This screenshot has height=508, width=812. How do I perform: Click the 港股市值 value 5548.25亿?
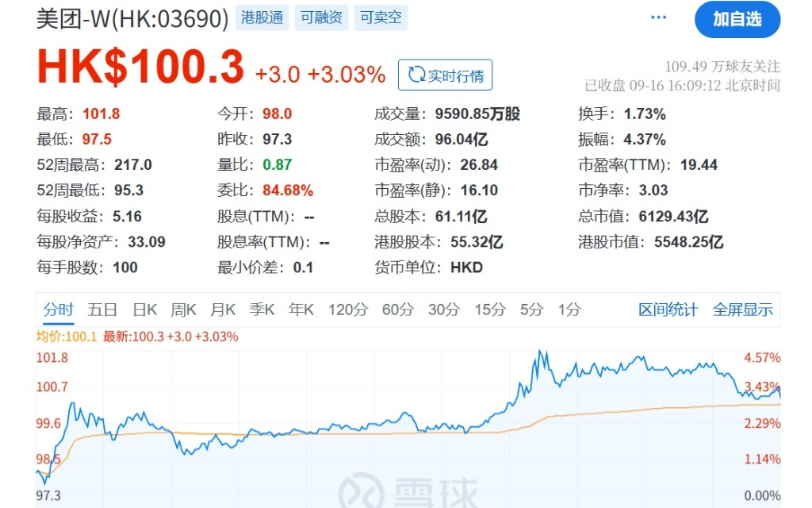point(689,241)
